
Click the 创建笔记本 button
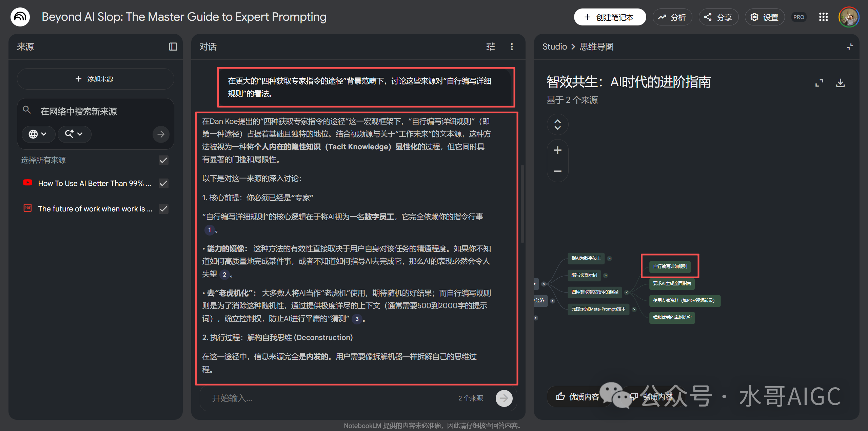click(x=609, y=17)
